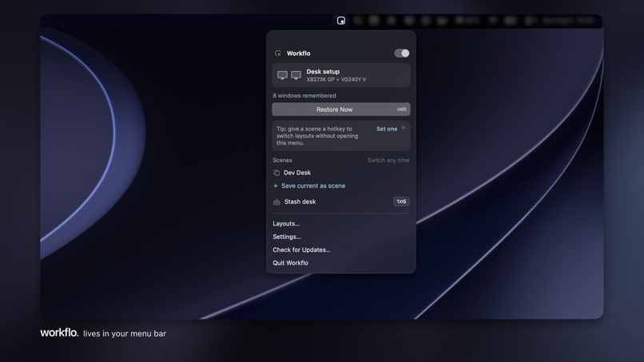Click the Workflo logo icon in popup header
Image resolution: width=644 pixels, height=362 pixels.
pyautogui.click(x=278, y=54)
